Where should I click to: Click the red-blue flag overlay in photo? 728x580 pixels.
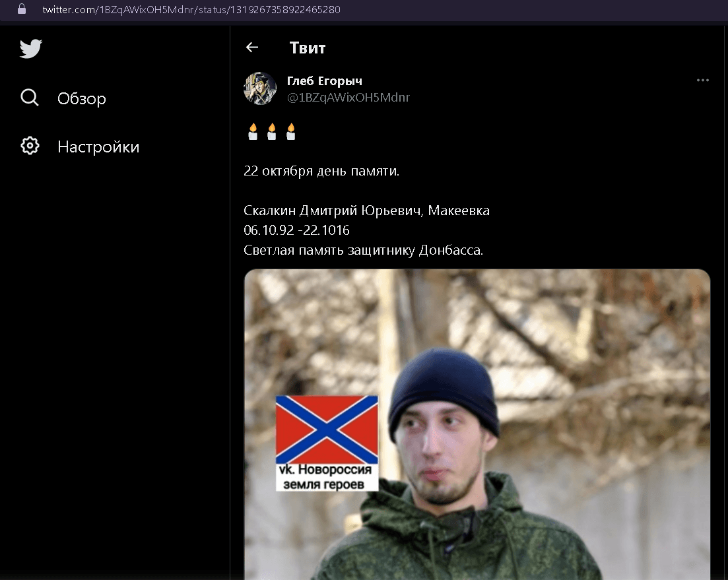(326, 430)
